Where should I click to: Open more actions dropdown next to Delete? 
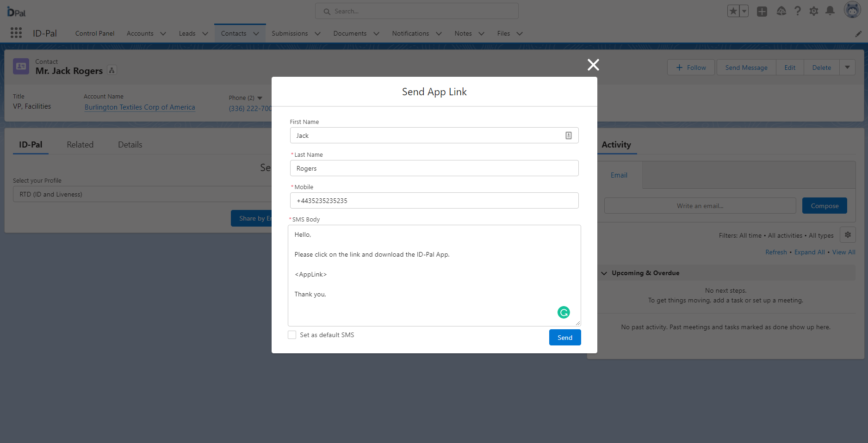(x=847, y=68)
